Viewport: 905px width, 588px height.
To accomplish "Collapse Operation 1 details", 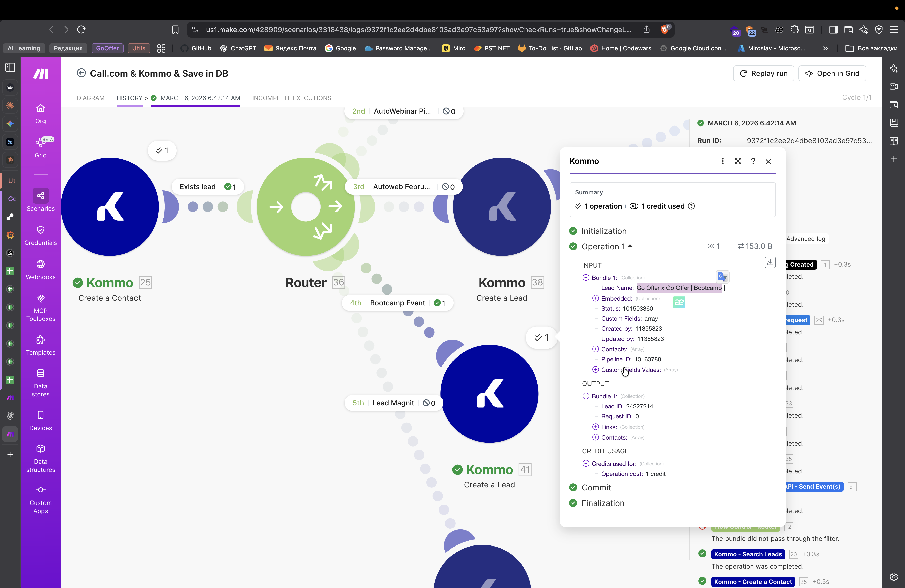I will 630,246.
